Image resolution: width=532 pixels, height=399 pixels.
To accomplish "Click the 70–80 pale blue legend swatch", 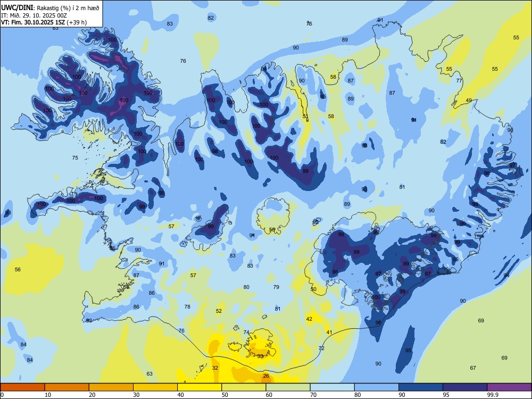I will pos(332,387).
